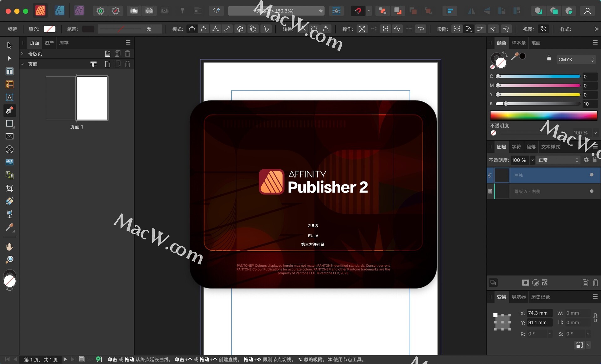The height and width of the screenshot is (364, 601).
Task: Select the Move tool arrow
Action: tap(9, 45)
